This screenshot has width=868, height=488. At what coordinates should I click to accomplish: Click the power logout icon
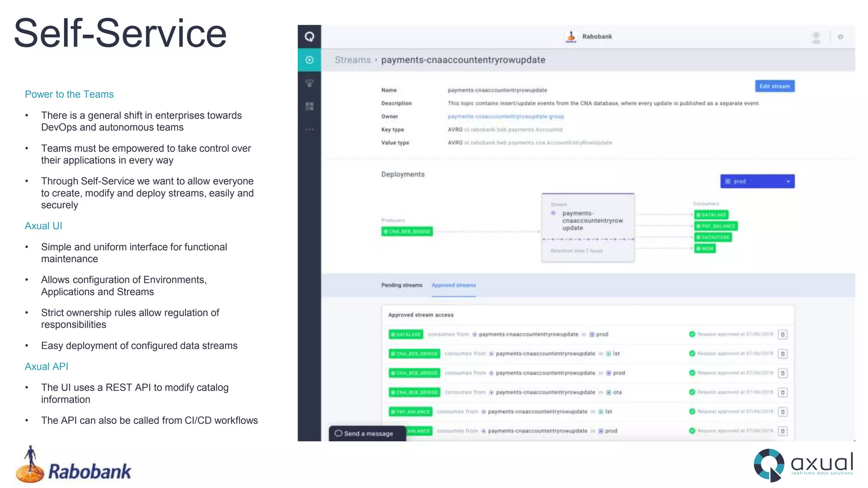coord(840,37)
